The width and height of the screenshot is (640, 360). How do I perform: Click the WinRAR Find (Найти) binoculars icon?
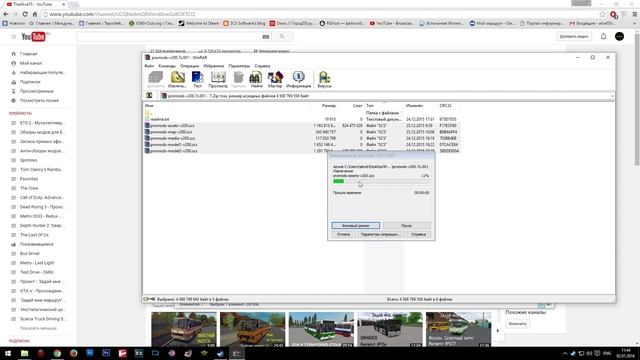[256, 79]
